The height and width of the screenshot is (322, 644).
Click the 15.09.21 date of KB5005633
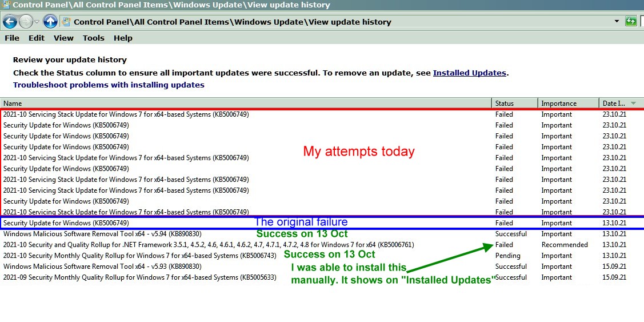pyautogui.click(x=614, y=277)
